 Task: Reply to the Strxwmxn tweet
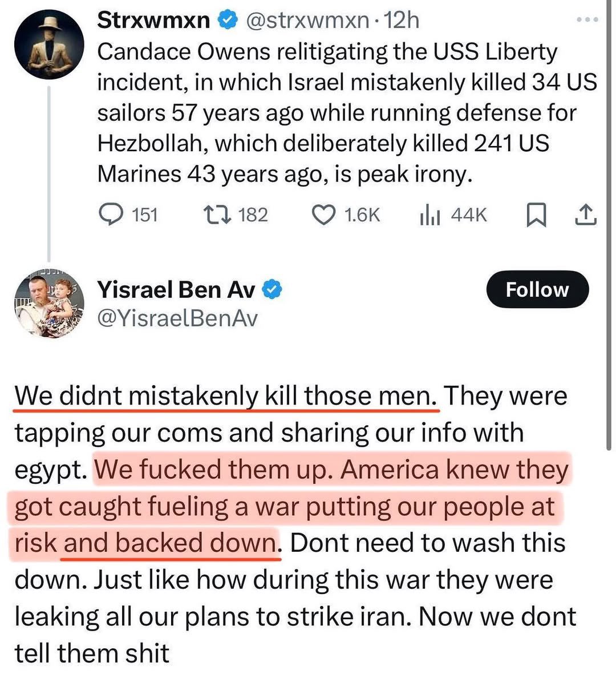click(112, 215)
